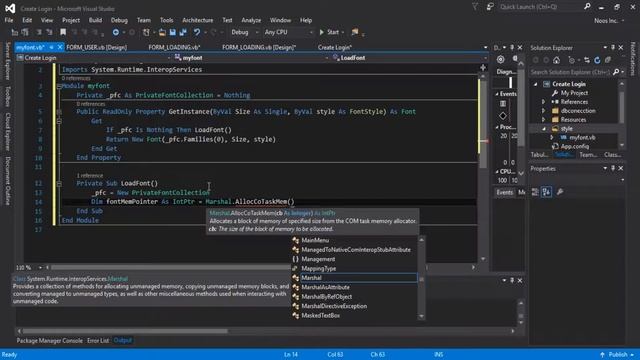Switch to Error List tab
The height and width of the screenshot is (360, 640).
98,340
